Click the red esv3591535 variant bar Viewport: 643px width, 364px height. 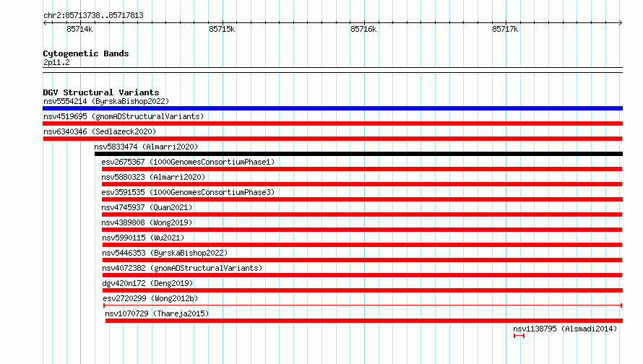pyautogui.click(x=362, y=199)
